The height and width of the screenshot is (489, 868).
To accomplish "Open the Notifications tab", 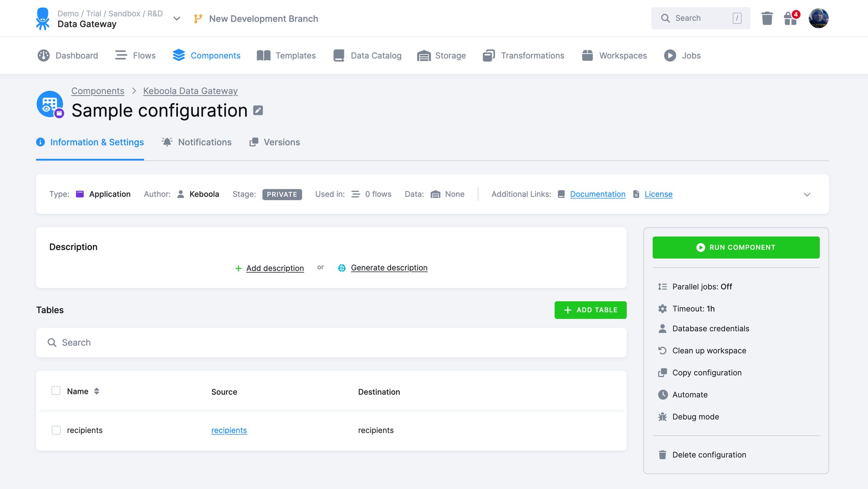I will (x=204, y=142).
